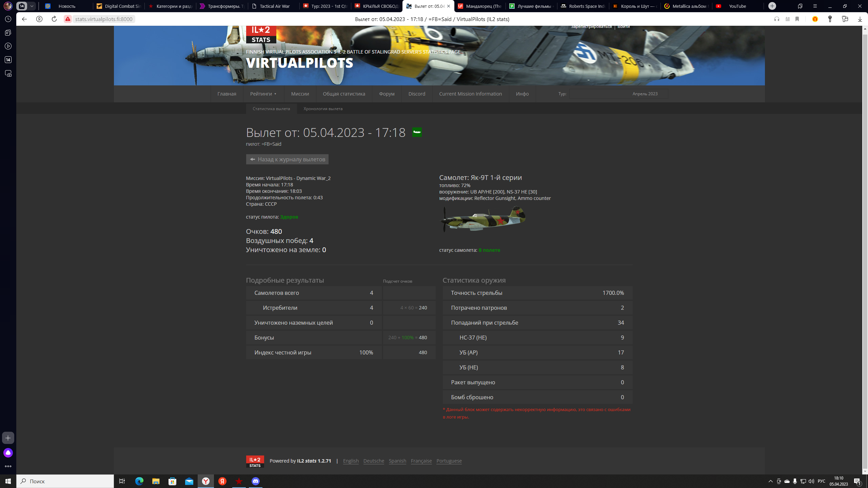Open the YouTube browser tab

coord(737,6)
